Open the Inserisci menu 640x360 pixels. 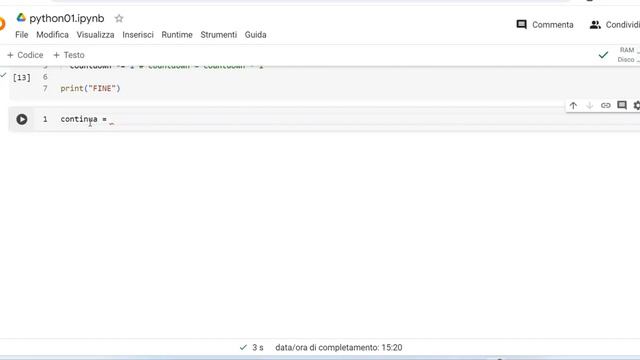138,35
